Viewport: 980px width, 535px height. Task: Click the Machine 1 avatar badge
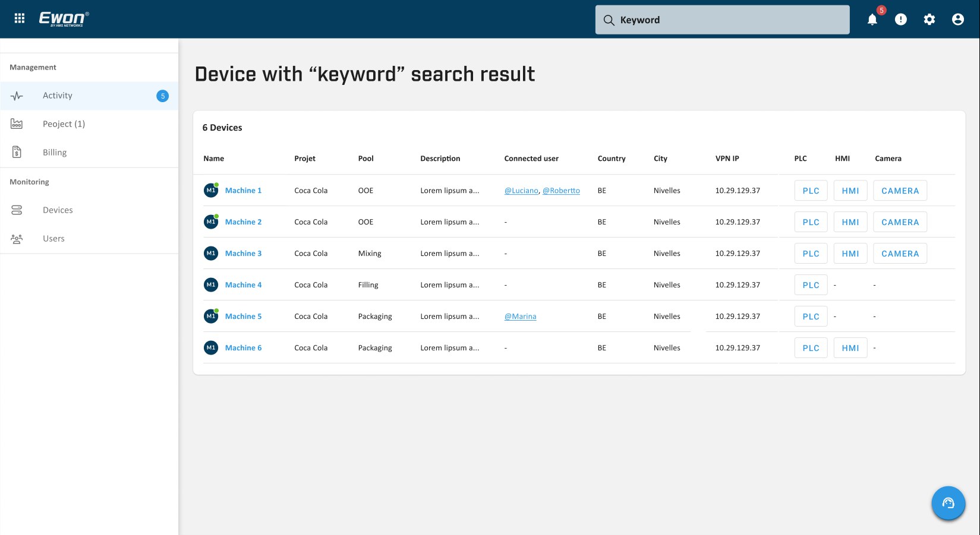[x=211, y=190]
